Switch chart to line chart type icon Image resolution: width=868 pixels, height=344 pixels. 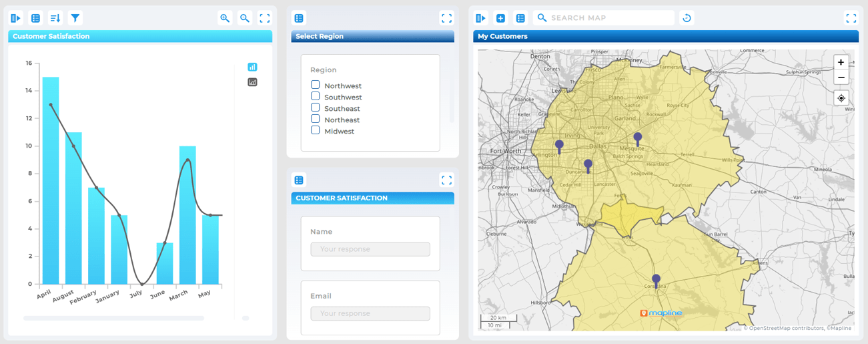click(x=252, y=82)
